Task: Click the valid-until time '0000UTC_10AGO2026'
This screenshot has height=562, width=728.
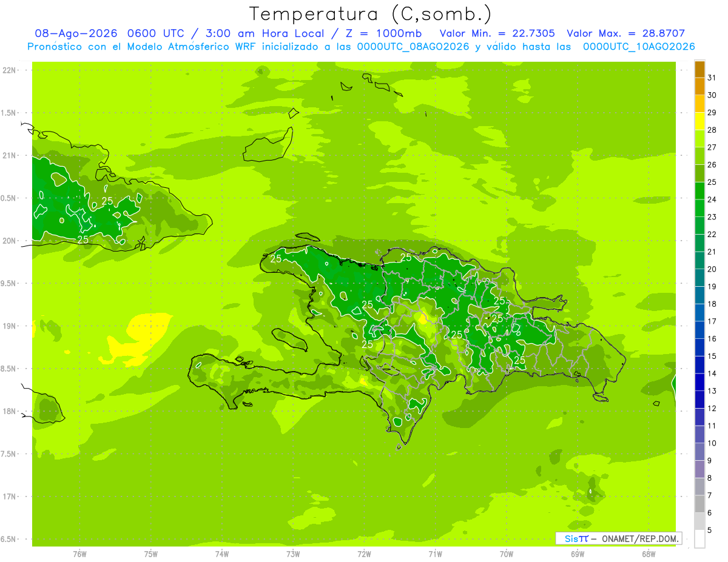Action: click(x=639, y=47)
